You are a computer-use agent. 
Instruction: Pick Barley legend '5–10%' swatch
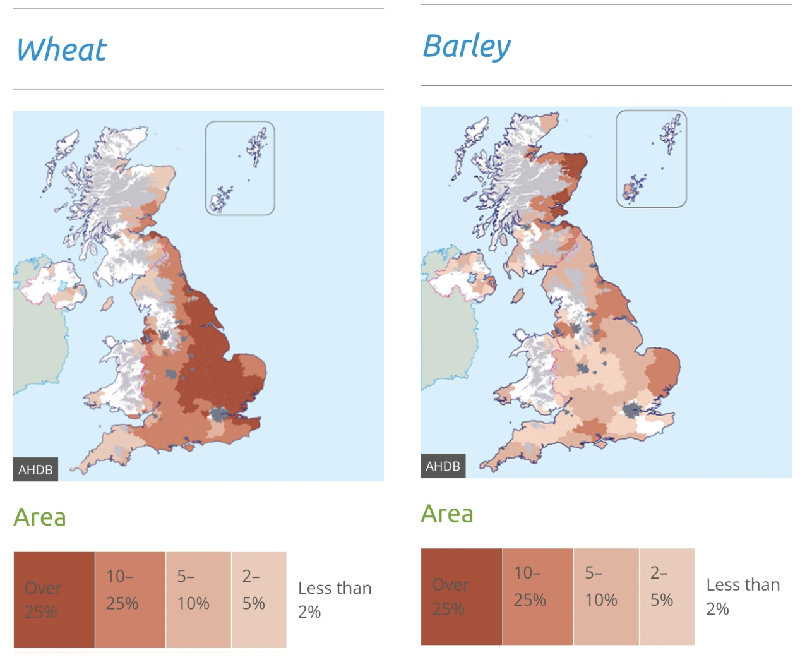pyautogui.click(x=606, y=596)
